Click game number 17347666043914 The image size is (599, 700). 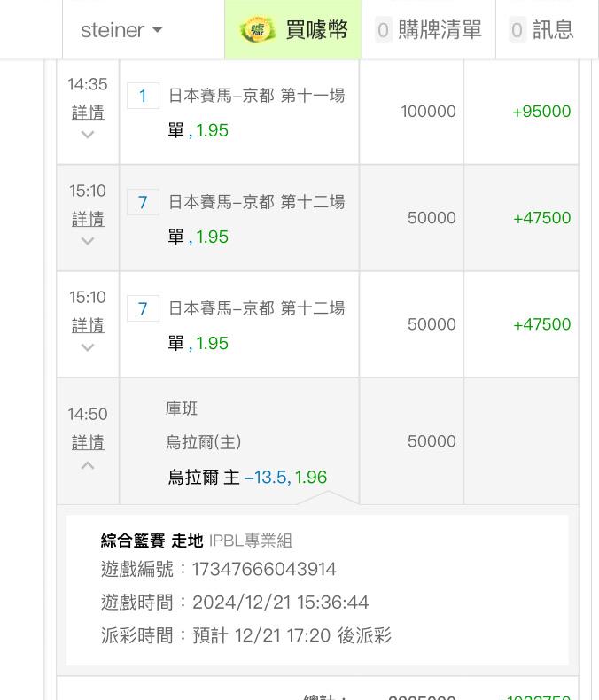(264, 569)
